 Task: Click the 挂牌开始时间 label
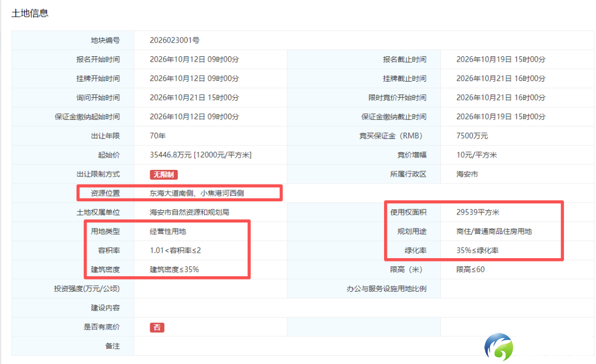point(98,78)
